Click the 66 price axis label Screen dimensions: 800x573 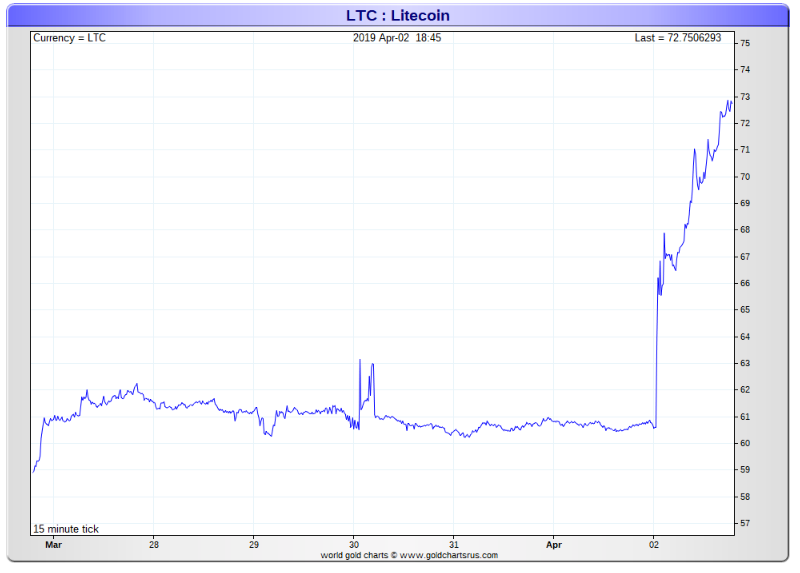coord(745,284)
